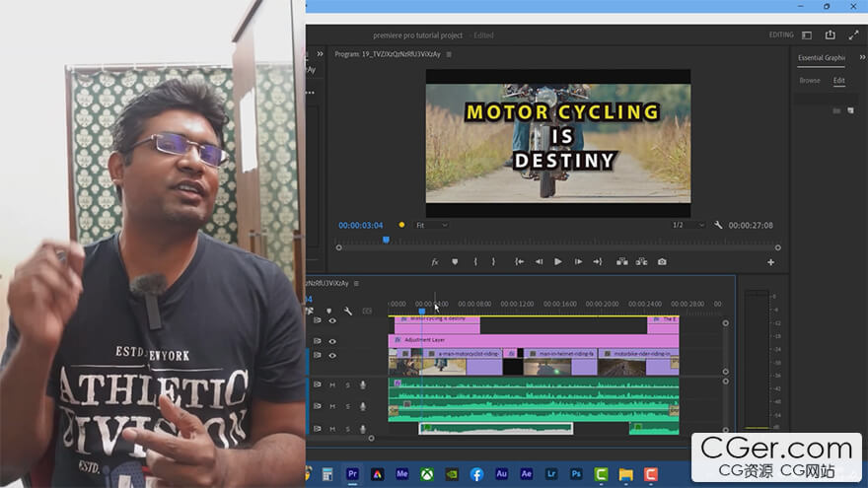
Task: Open Adobe Audition from the taskbar
Action: point(501,474)
